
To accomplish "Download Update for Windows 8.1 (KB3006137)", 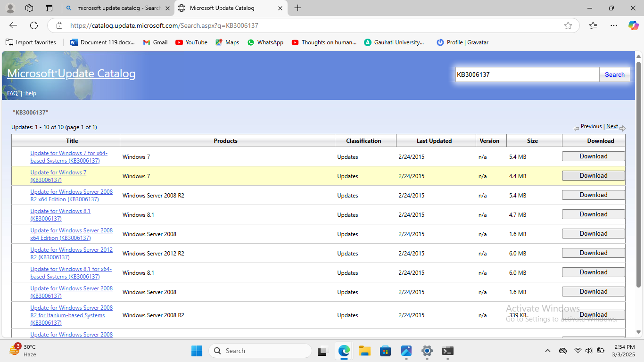I will [593, 214].
